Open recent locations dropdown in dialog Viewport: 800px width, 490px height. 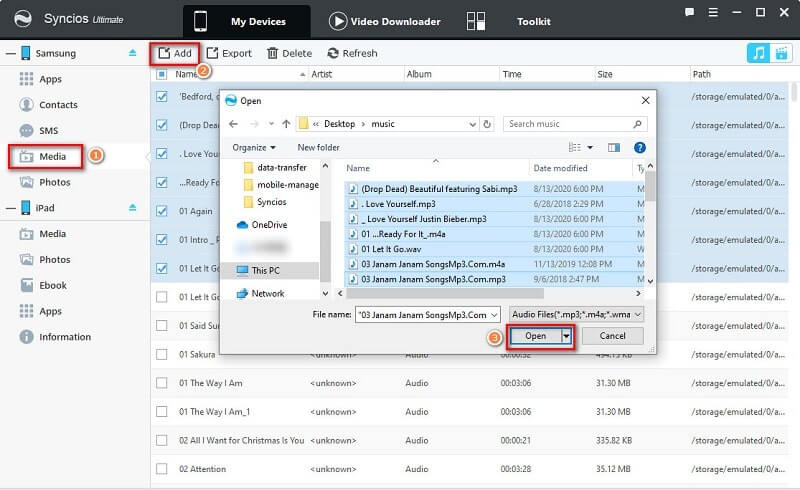[271, 124]
